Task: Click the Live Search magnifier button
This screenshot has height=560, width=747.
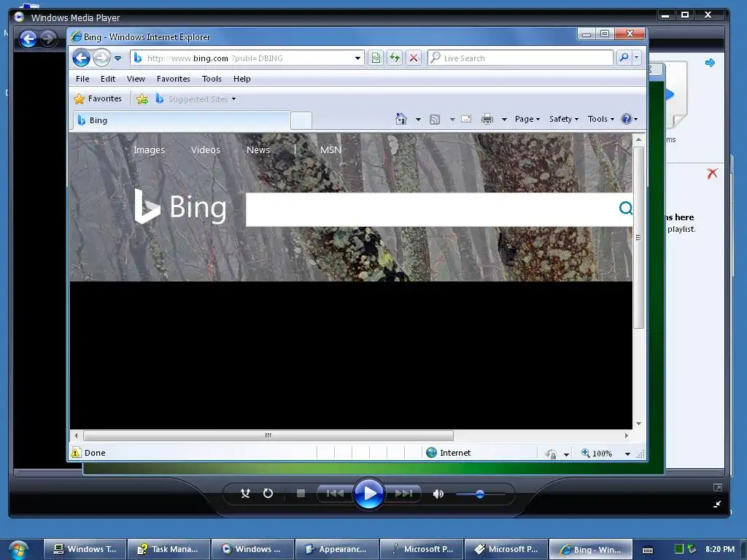Action: click(624, 58)
